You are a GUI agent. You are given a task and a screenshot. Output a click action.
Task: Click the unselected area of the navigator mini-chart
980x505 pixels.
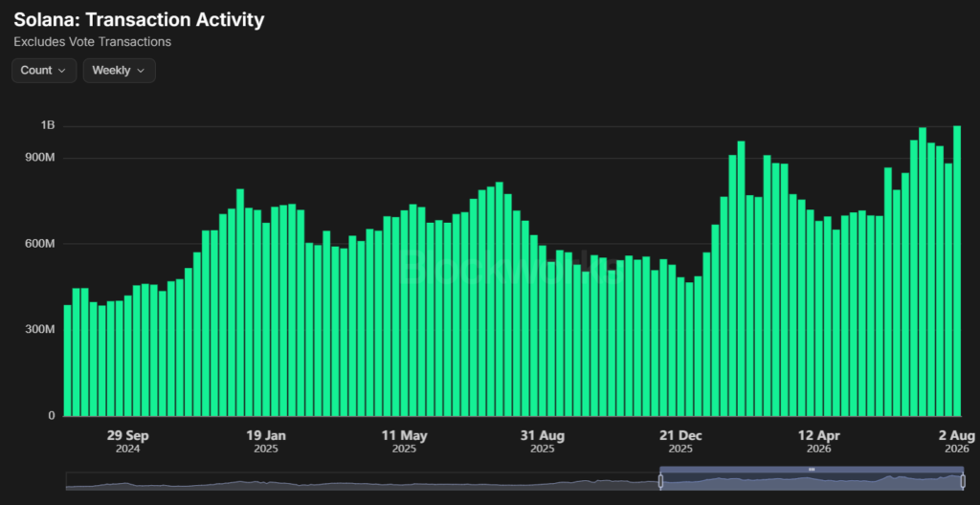pos(363,481)
